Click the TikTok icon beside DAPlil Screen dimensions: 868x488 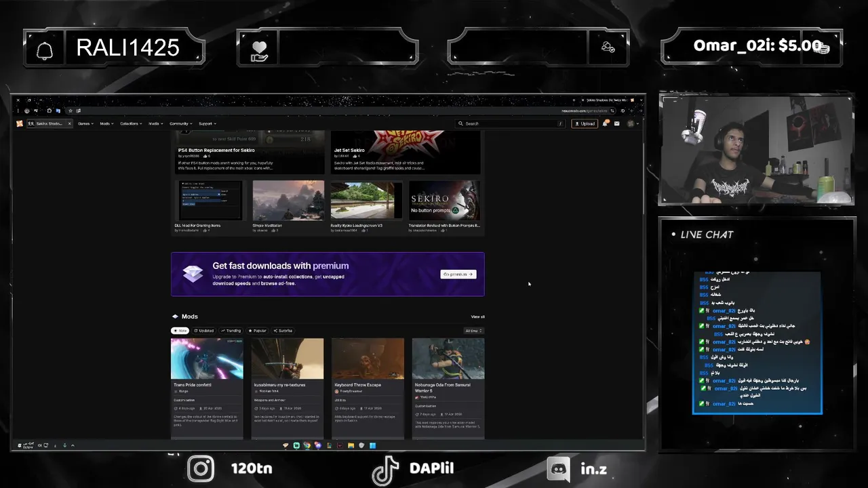(386, 470)
